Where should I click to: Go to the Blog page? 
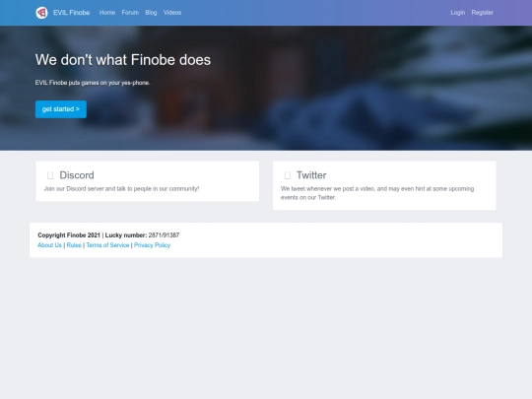(x=151, y=13)
